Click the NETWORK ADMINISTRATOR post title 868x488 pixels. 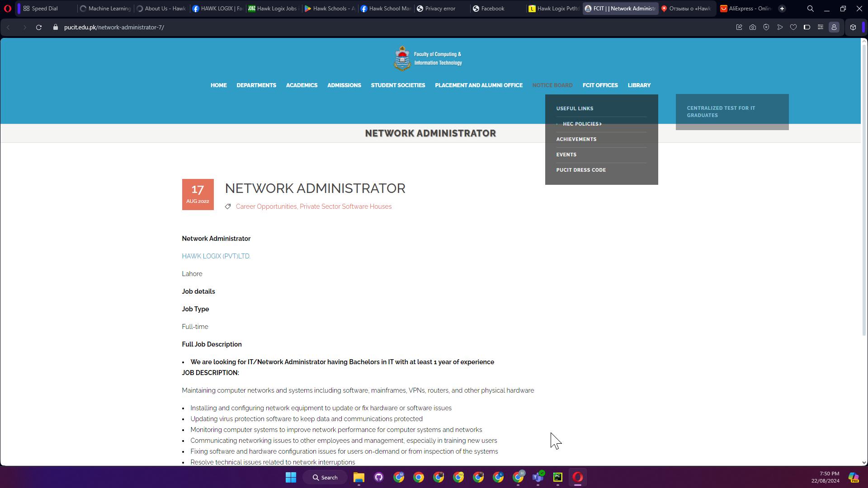[x=315, y=188]
